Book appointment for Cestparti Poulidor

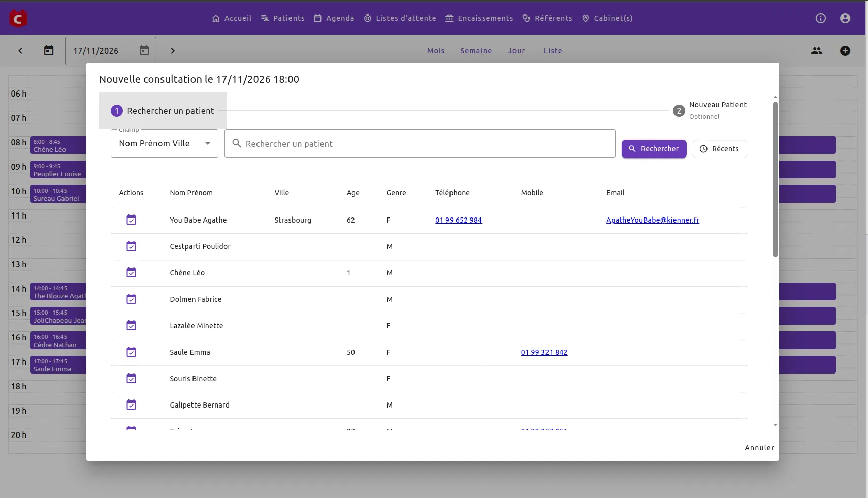pyautogui.click(x=131, y=246)
